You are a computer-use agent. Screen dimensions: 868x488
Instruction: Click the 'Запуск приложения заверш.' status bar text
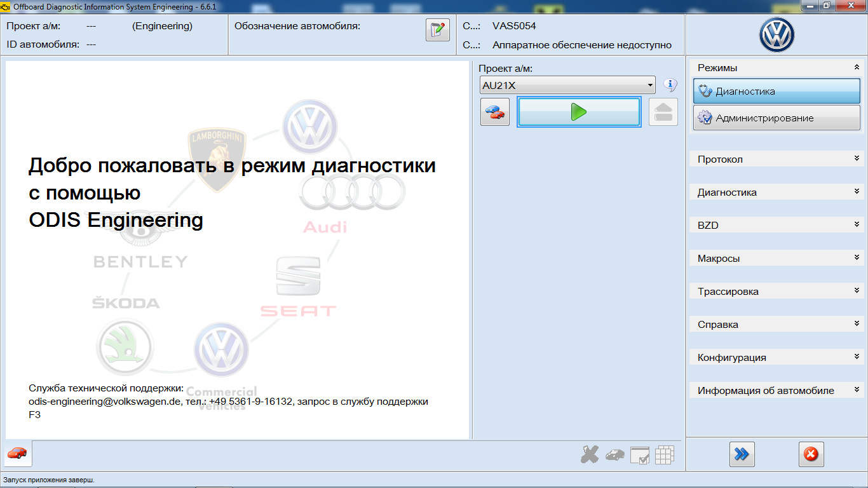point(49,480)
